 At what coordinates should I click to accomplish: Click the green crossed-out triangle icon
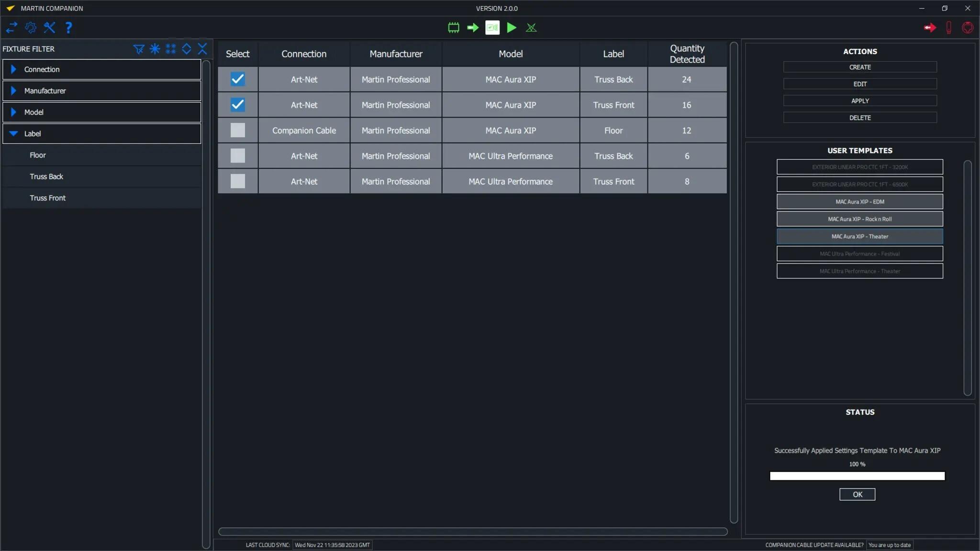[531, 28]
